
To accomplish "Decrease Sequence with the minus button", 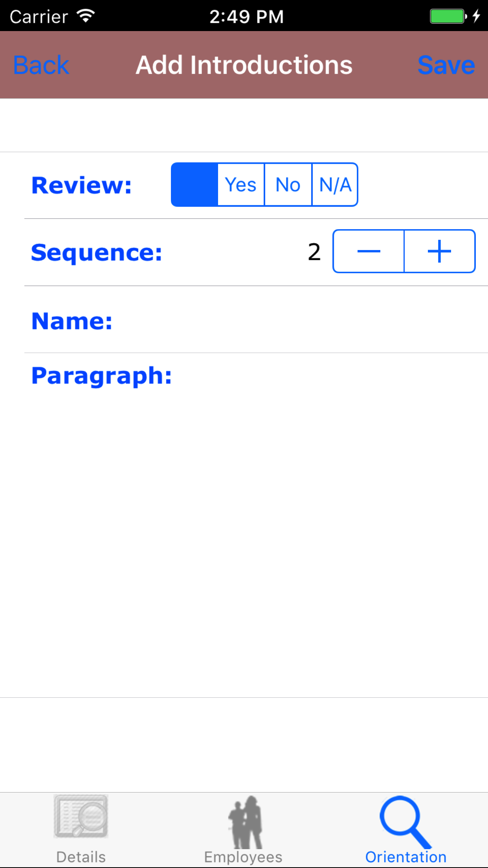I will point(369,251).
